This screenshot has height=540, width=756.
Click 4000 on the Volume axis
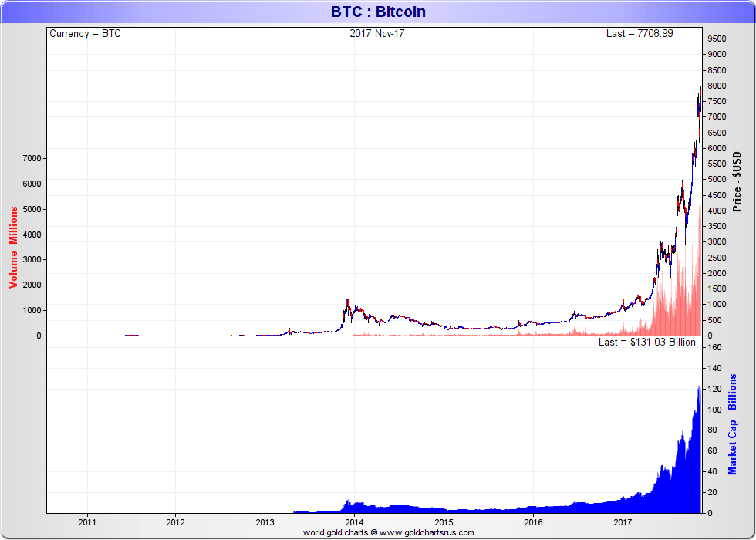32,235
